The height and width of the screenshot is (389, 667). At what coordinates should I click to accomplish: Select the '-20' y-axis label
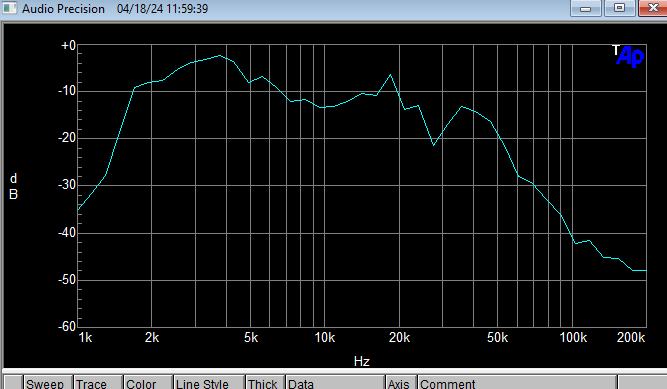coord(67,138)
